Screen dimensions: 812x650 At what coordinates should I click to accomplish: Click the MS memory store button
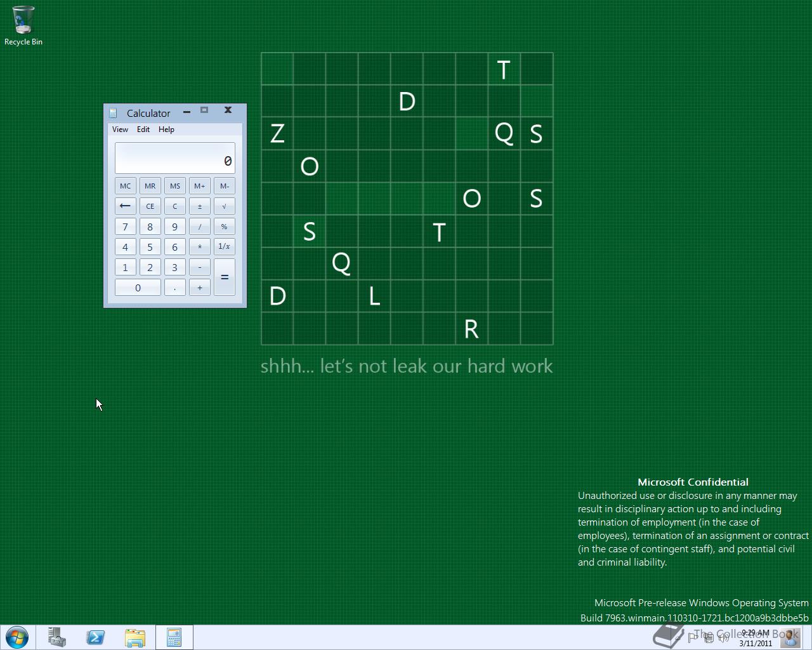tap(175, 185)
